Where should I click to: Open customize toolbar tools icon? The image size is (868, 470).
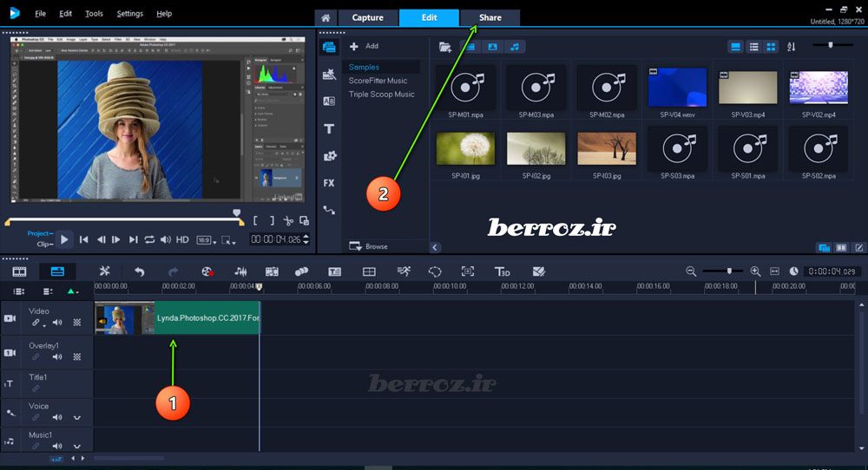click(105, 271)
